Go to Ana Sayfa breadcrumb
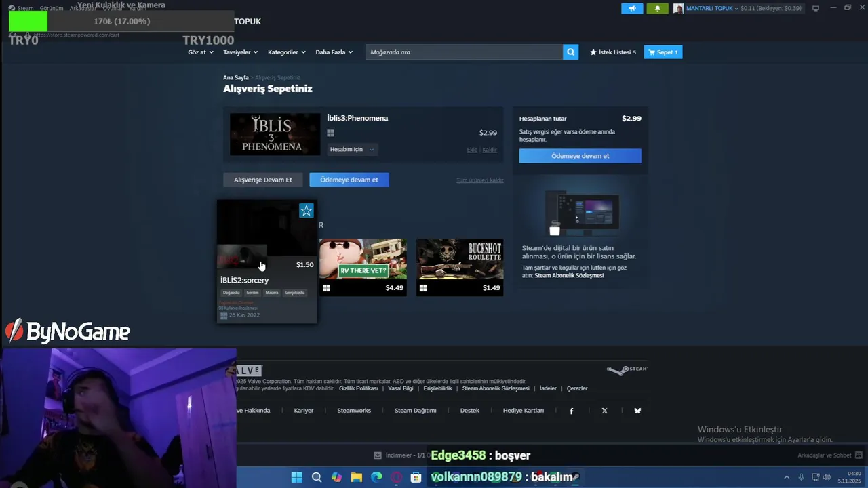 pyautogui.click(x=236, y=77)
